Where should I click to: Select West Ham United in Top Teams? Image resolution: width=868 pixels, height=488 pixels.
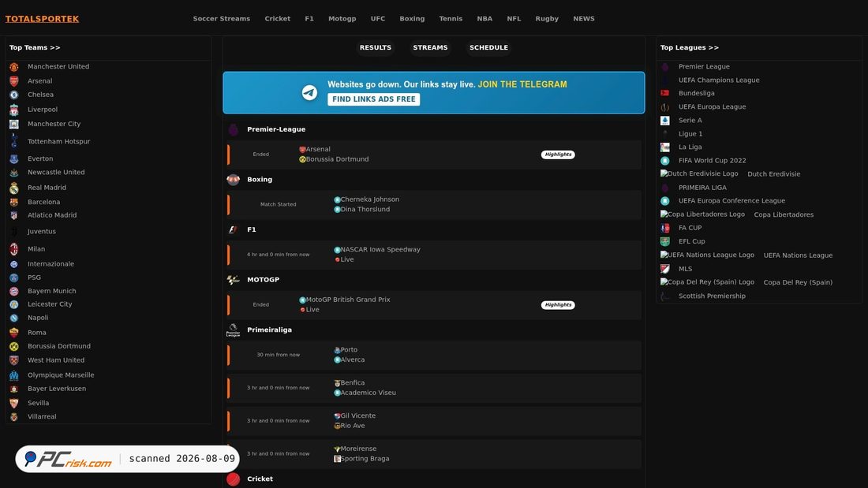[x=56, y=360]
